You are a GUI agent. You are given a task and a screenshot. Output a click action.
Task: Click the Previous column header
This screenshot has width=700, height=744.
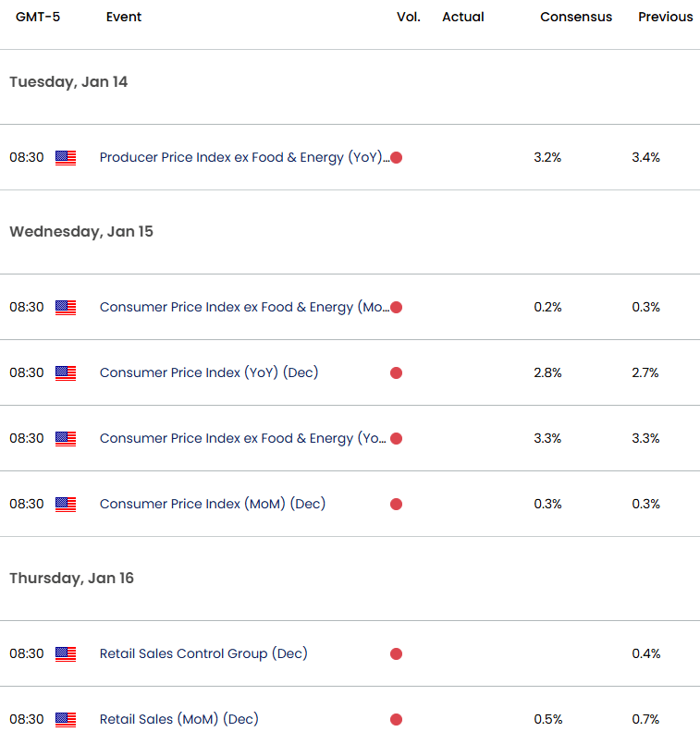point(665,17)
